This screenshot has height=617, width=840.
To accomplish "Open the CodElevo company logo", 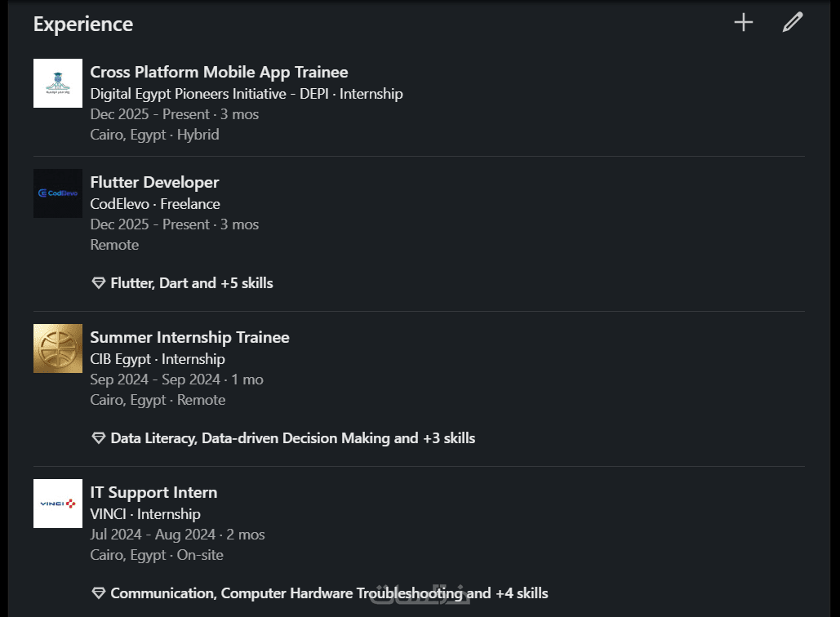I will click(x=58, y=193).
